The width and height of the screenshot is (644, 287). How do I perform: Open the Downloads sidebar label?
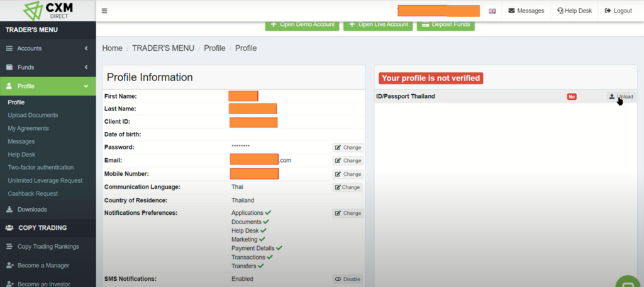pos(32,209)
